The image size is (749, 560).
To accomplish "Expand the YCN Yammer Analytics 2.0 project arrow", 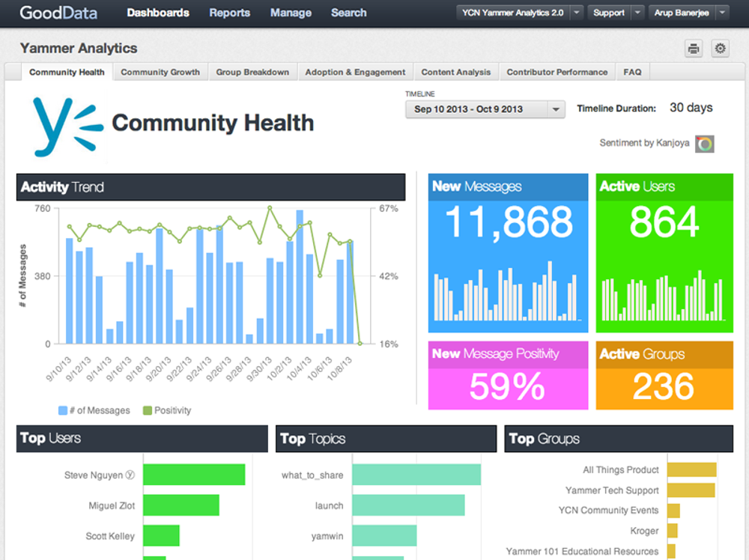I will coord(577,13).
